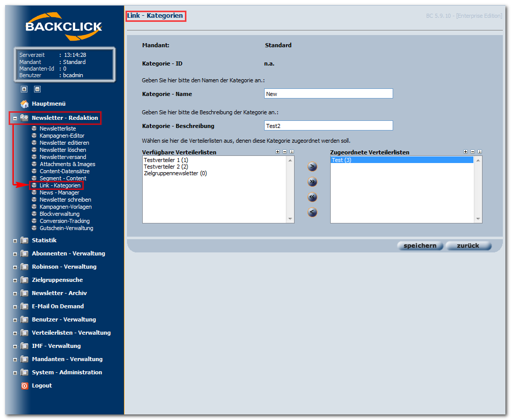Click the single left arrow remove button

312,212
